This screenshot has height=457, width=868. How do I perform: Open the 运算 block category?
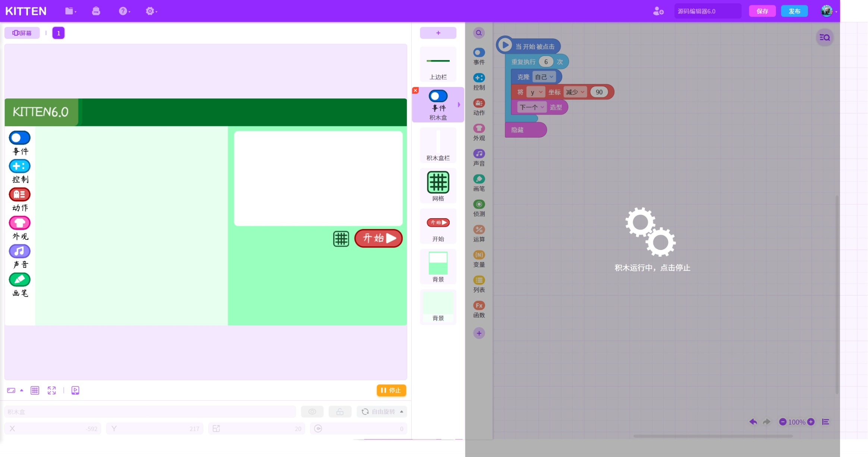[x=479, y=234]
